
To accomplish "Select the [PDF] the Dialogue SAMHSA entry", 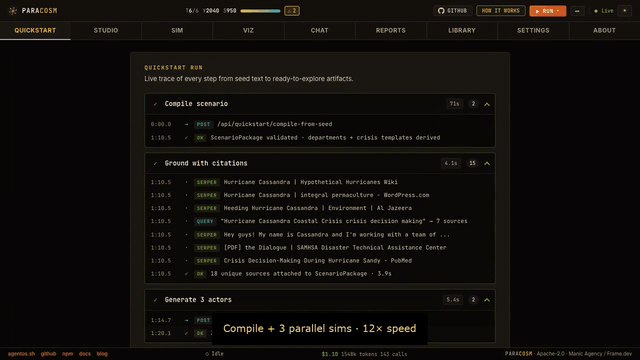I will point(335,248).
